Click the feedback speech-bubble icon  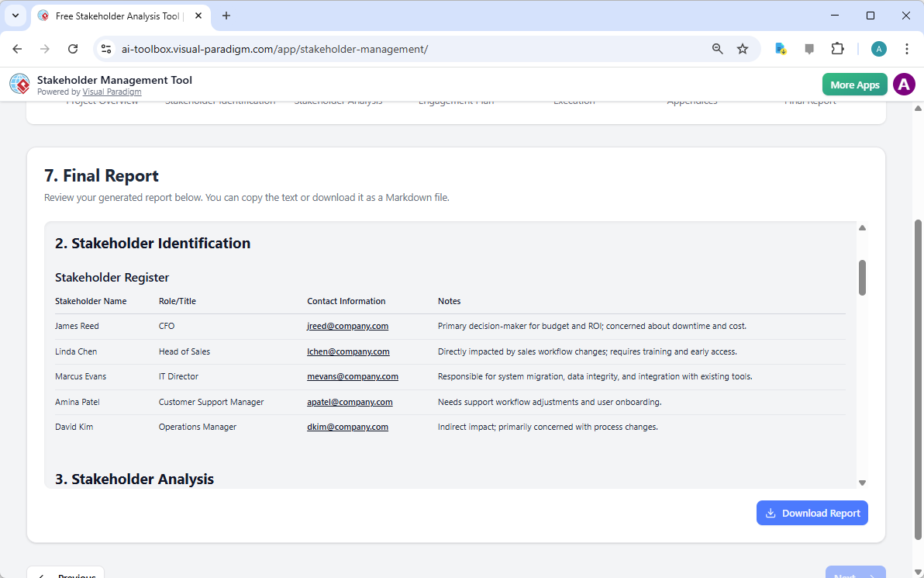tap(808, 48)
